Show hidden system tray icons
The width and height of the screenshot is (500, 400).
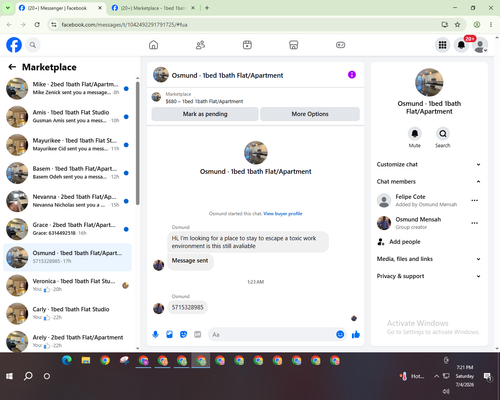[x=436, y=376]
